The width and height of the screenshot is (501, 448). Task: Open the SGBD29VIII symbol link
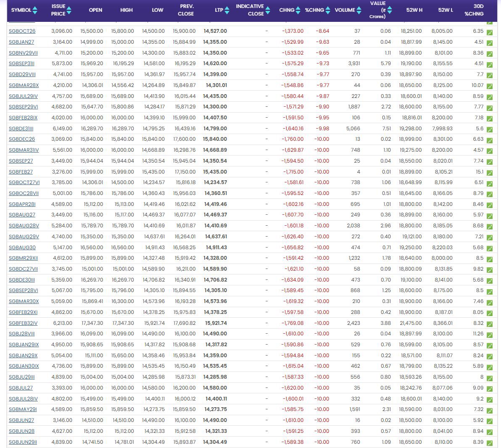(22, 74)
